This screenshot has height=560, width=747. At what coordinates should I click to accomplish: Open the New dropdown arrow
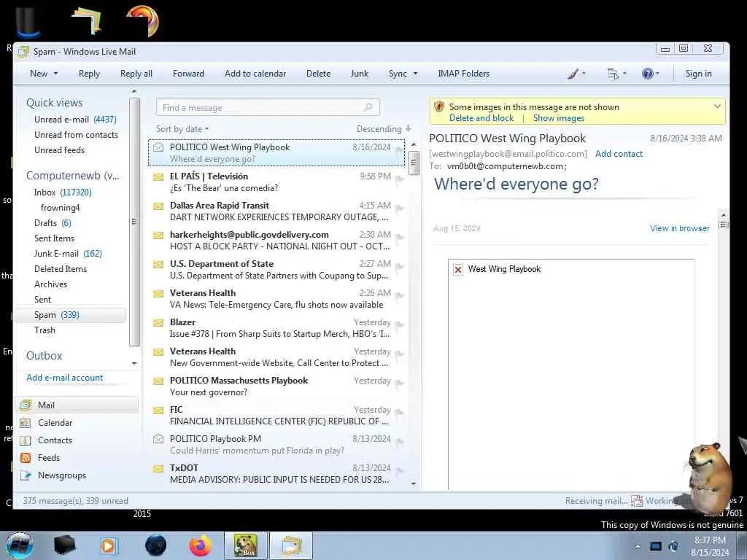pyautogui.click(x=55, y=74)
